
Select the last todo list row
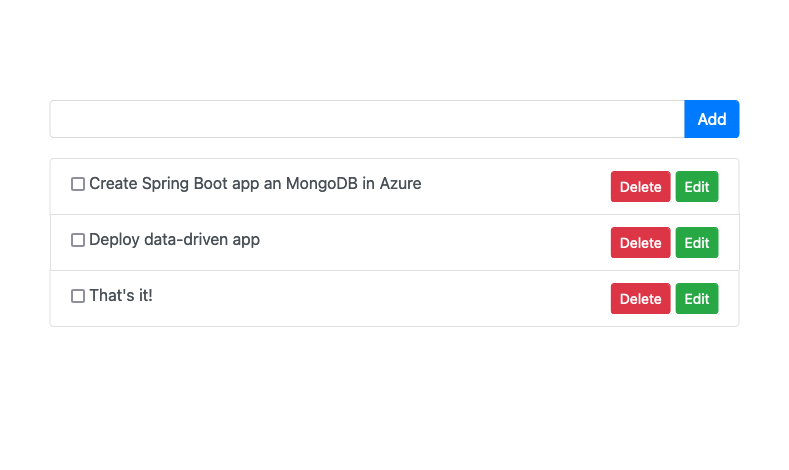coord(400,299)
